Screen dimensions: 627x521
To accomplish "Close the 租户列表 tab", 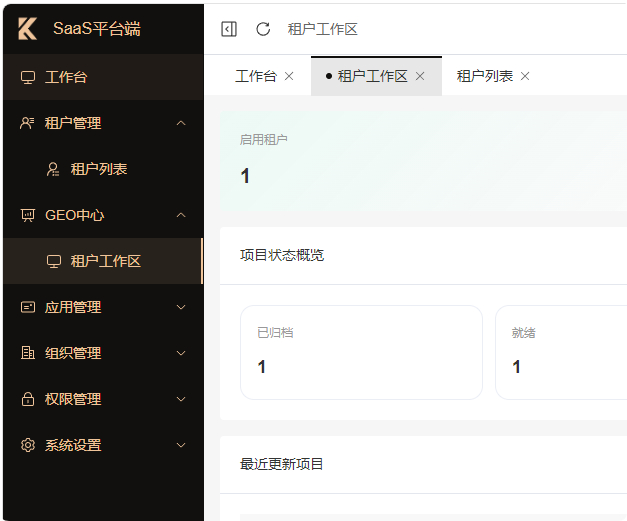I will pyautogui.click(x=525, y=76).
